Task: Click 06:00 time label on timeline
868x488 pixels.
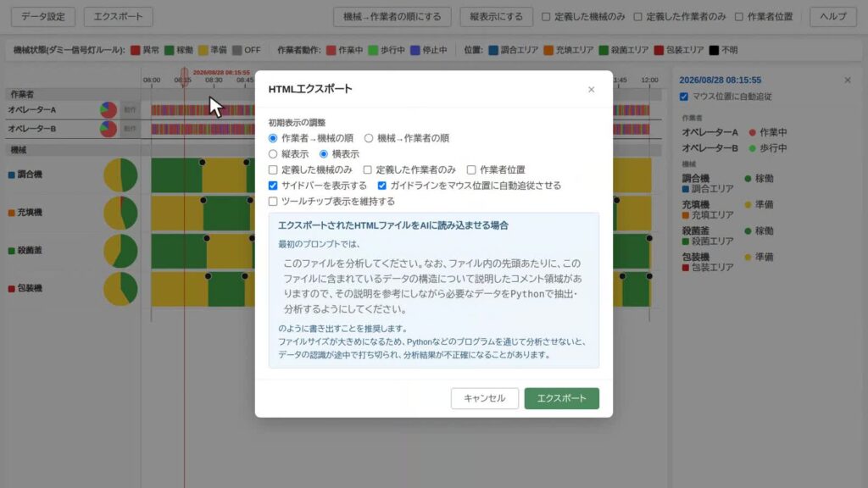Action: [x=152, y=80]
